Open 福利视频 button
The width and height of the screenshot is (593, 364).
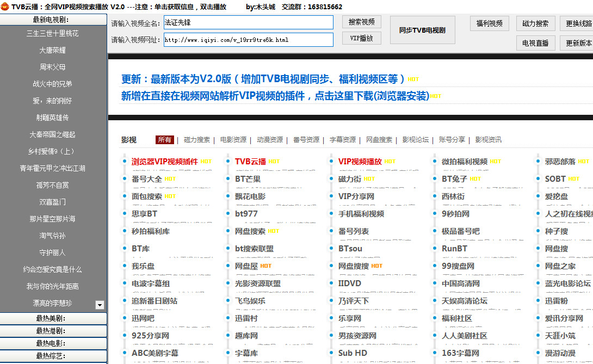coord(490,23)
